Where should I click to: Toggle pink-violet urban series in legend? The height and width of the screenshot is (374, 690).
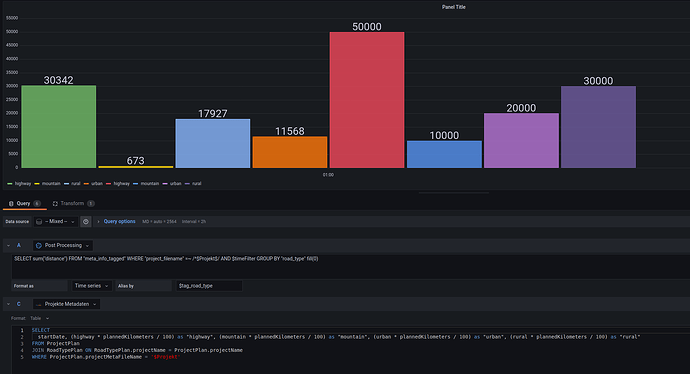[x=172, y=183]
